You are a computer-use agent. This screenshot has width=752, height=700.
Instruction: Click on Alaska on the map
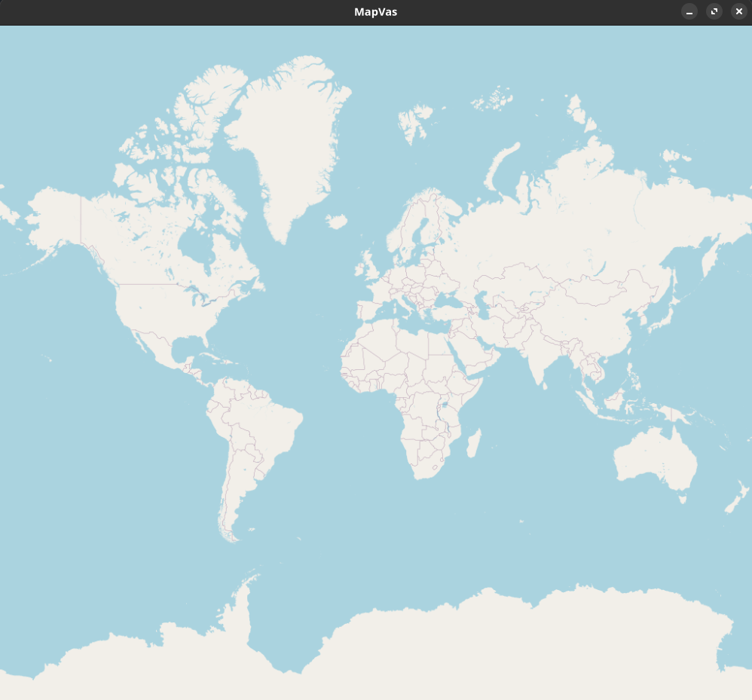[x=54, y=219]
